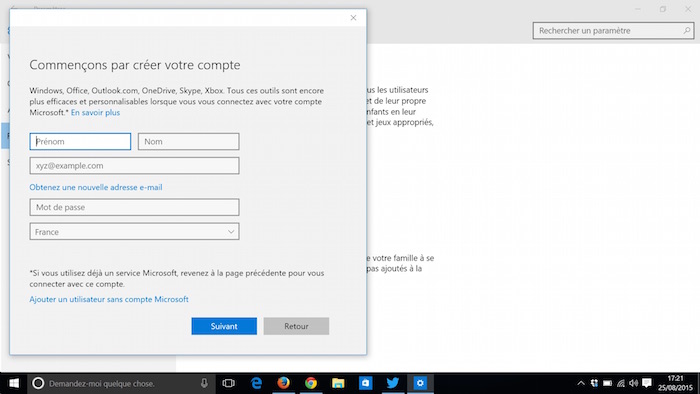The height and width of the screenshot is (394, 700).
Task: Click the xyz@example.com email field
Action: pos(134,166)
